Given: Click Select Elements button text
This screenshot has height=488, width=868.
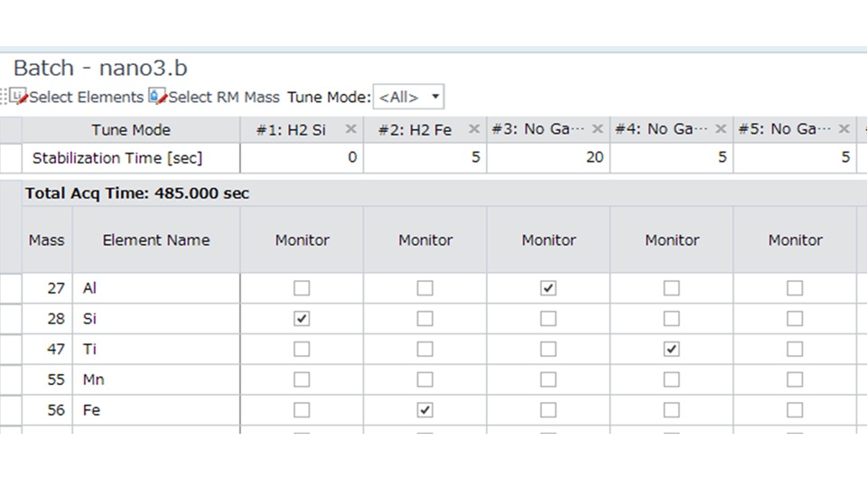Looking at the screenshot, I should [86, 97].
